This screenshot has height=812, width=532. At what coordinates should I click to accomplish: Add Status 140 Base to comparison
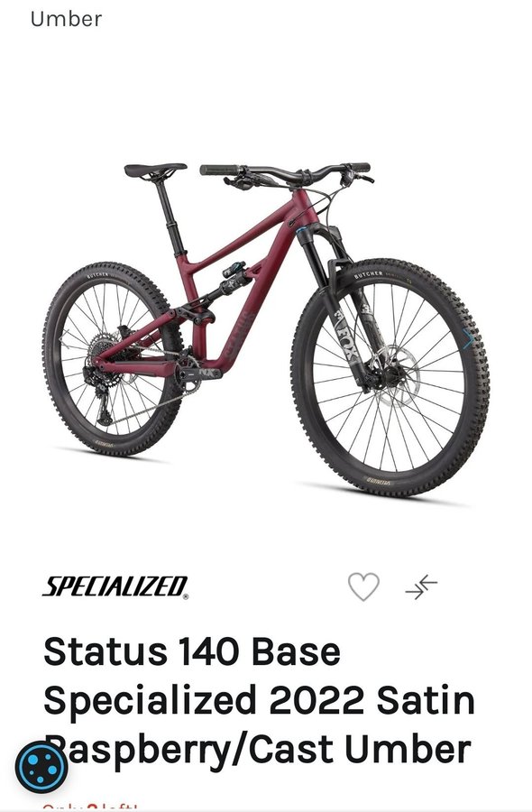click(421, 586)
